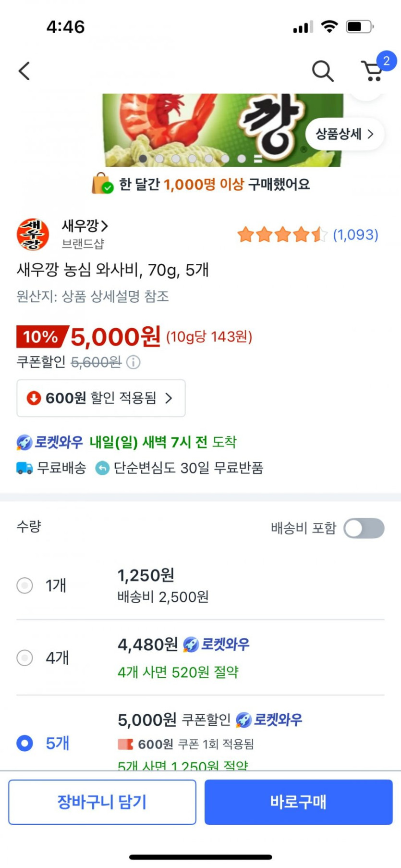Select the 4개 quantity radio button
401x868 pixels.
25,657
